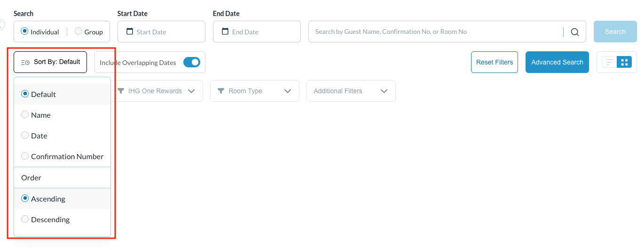Toggle Include Overlapping Dates switch
The width and height of the screenshot is (644, 250).
191,62
